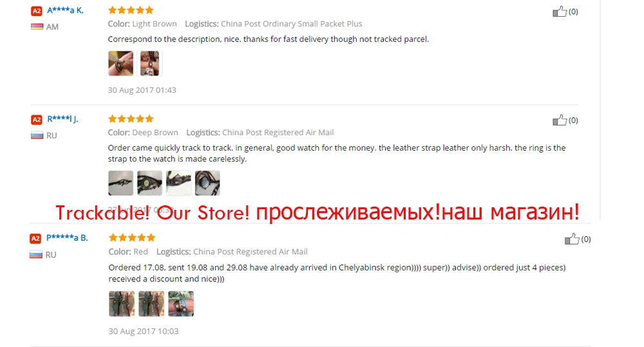
Task: Open first photo in P*****a B. review
Action: 122,303
